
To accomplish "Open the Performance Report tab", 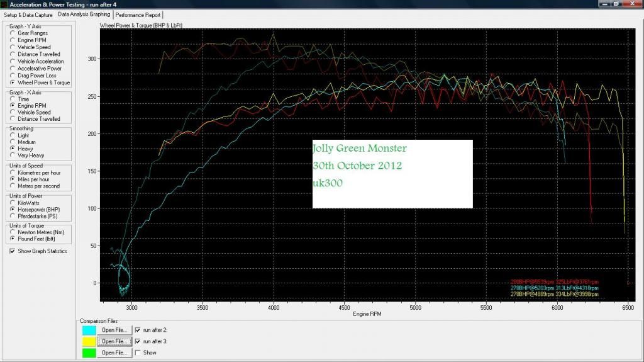I will point(138,14).
